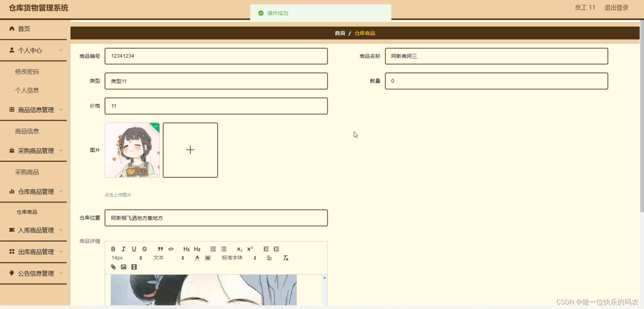The height and width of the screenshot is (309, 644).
Task: Open the 标准字体 font family dropdown
Action: point(239,258)
